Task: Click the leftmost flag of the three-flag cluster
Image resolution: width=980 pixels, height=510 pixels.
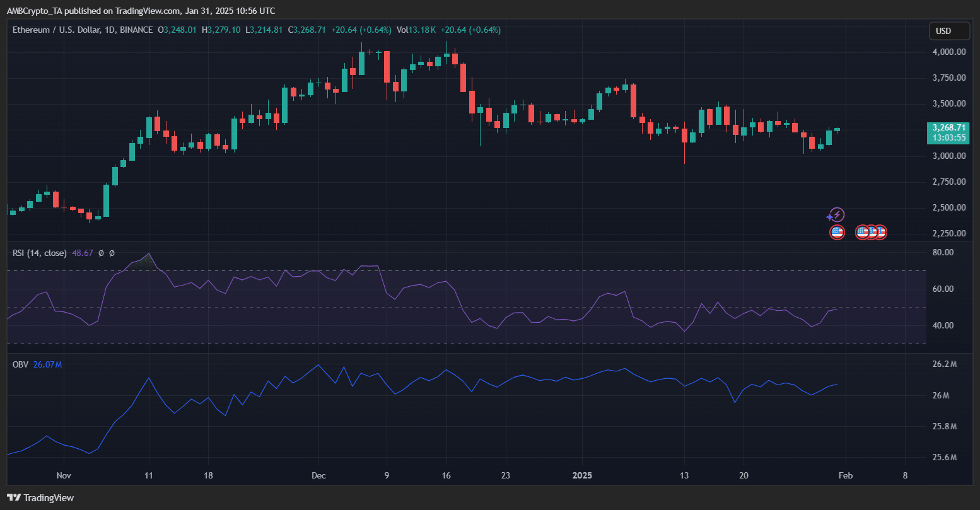Action: pos(862,233)
